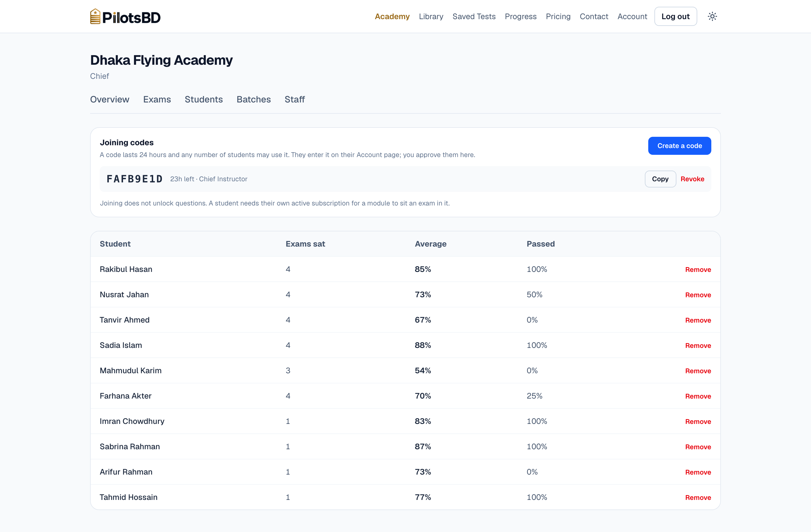Revoke the FAFB9E1D joining code

tap(692, 179)
